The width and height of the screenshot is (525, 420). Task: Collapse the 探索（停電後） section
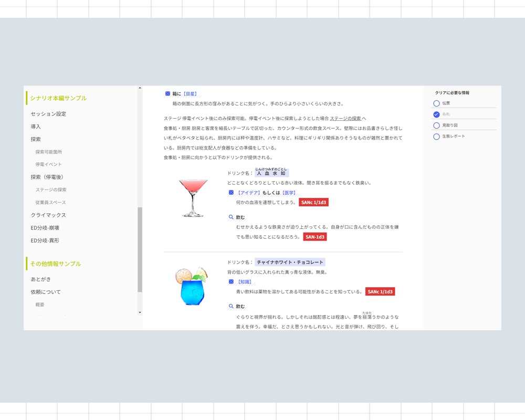[x=46, y=177]
